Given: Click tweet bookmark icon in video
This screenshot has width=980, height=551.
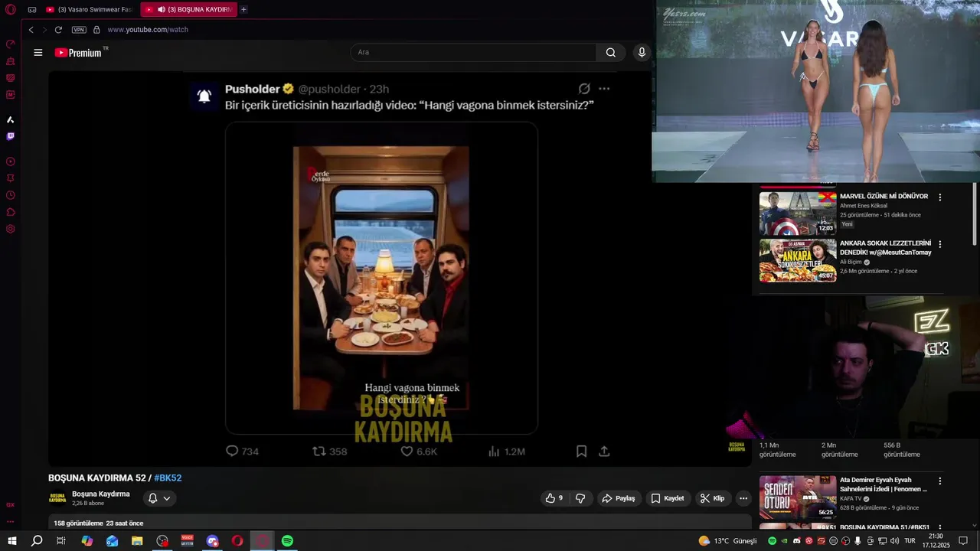Looking at the screenshot, I should [581, 452].
